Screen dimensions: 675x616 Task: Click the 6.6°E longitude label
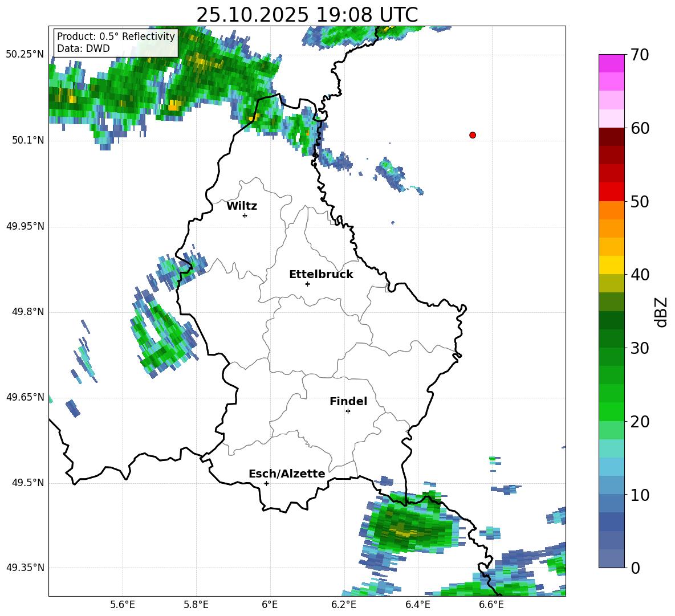491,605
